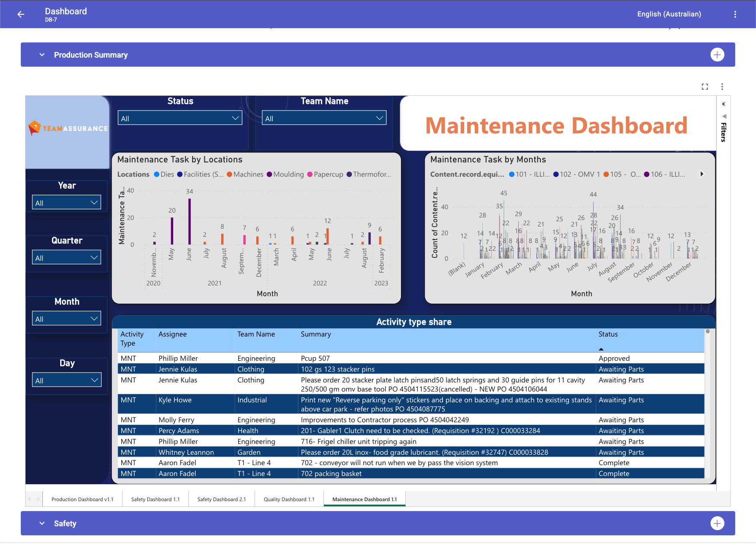Select English (Australian) language option
This screenshot has height=544, width=756.
[x=669, y=14]
